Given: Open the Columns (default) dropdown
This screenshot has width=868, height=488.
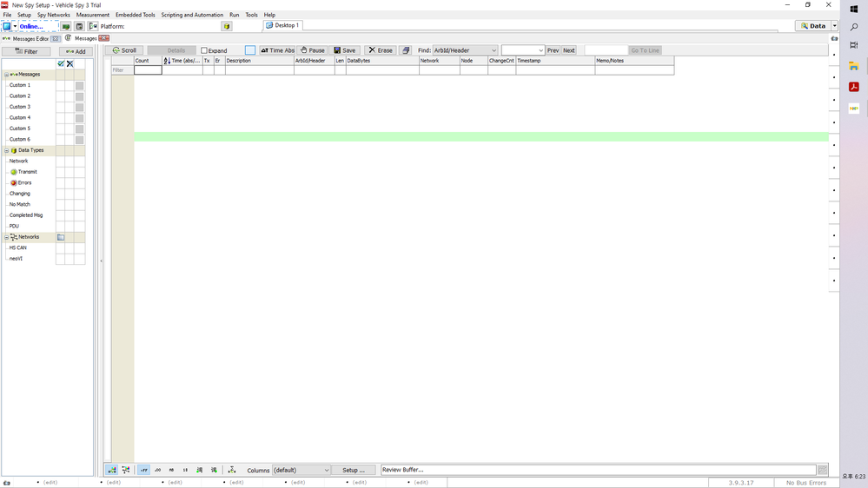Looking at the screenshot, I should (301, 471).
